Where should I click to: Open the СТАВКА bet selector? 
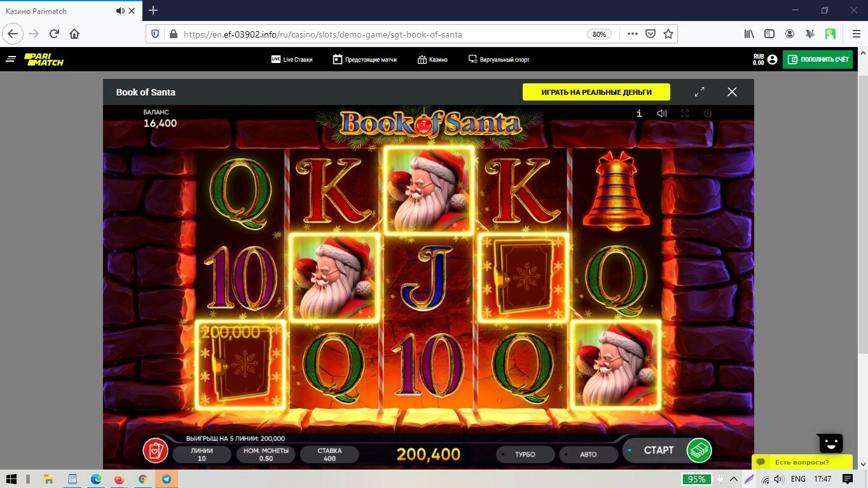(x=329, y=454)
